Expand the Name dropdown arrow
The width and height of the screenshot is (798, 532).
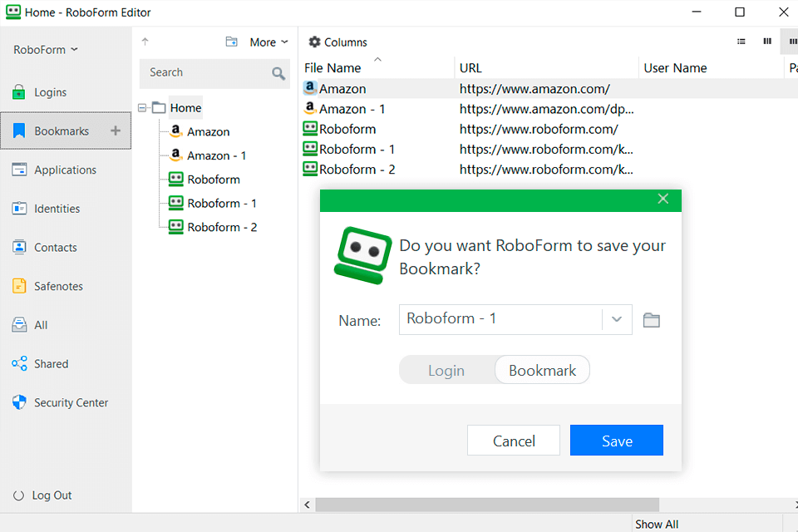coord(617,320)
